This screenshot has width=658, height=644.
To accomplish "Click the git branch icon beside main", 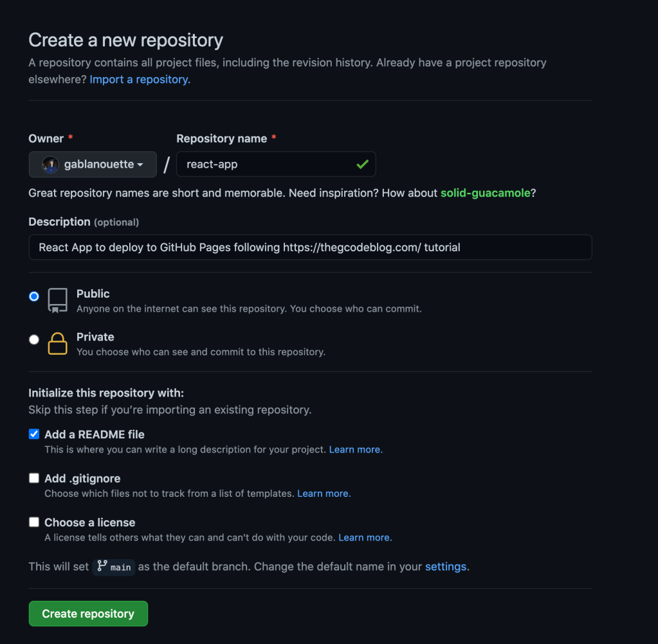I will (x=102, y=566).
